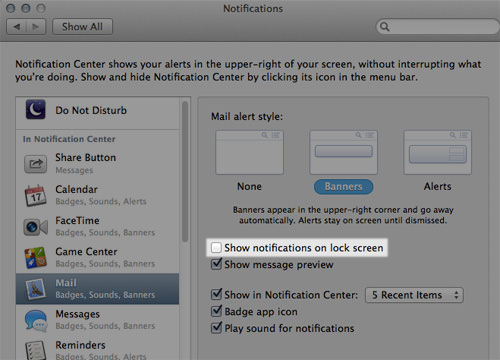Click the In Notification Center header
The height and width of the screenshot is (360, 500).
click(x=69, y=139)
